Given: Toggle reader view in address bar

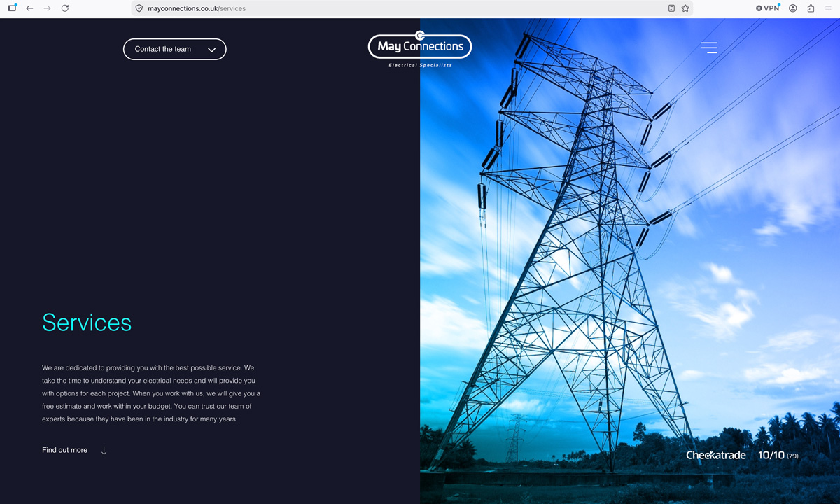Looking at the screenshot, I should pos(671,8).
